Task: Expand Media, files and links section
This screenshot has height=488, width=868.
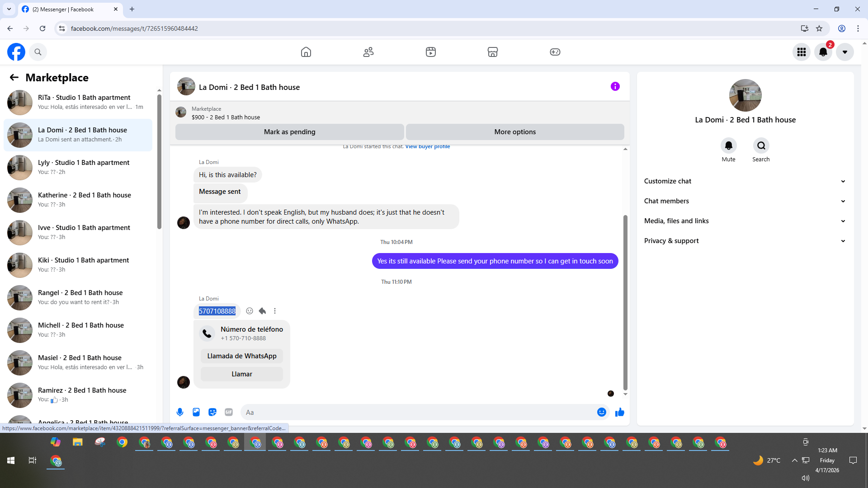Action: [x=745, y=221]
